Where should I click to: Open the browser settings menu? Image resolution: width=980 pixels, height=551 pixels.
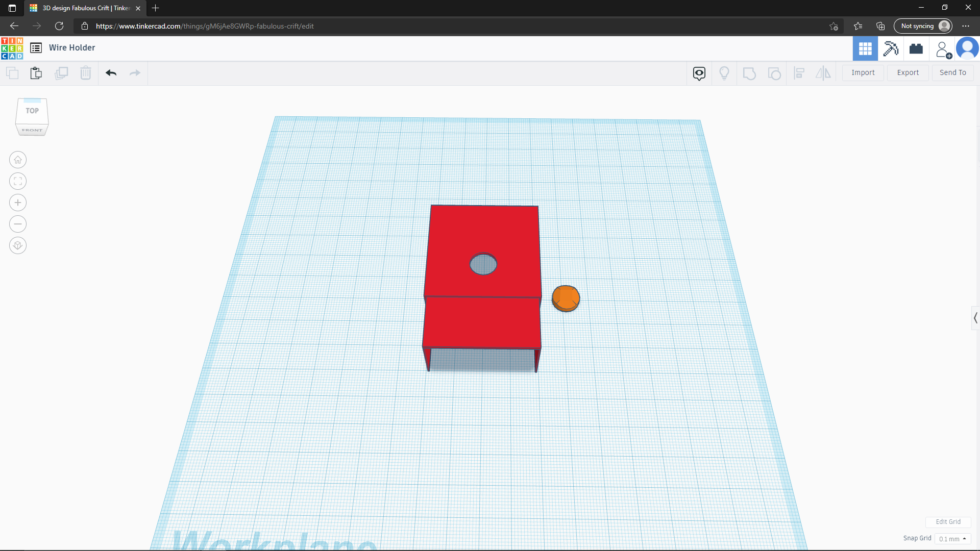click(x=965, y=26)
